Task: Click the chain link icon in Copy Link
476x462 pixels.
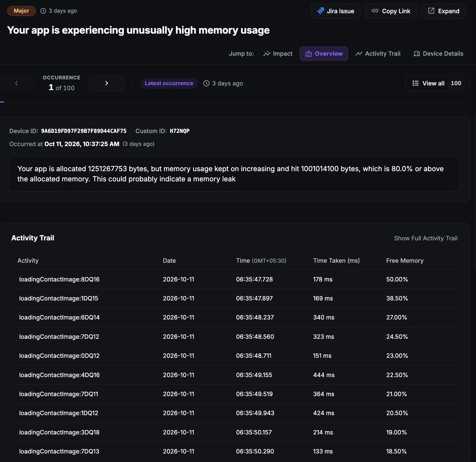Action: (x=375, y=11)
